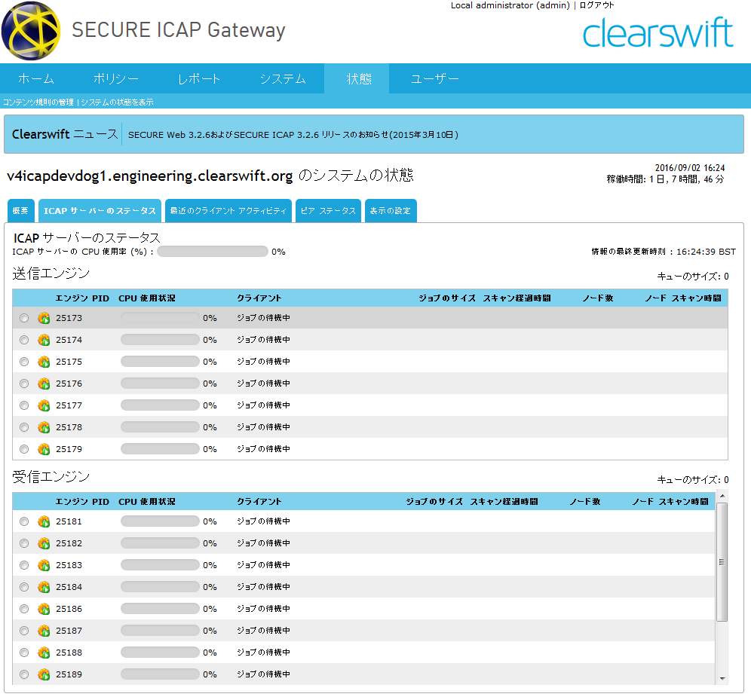This screenshot has width=751, height=700.
Task: Select radio button for engine 25182
Action: coord(24,543)
